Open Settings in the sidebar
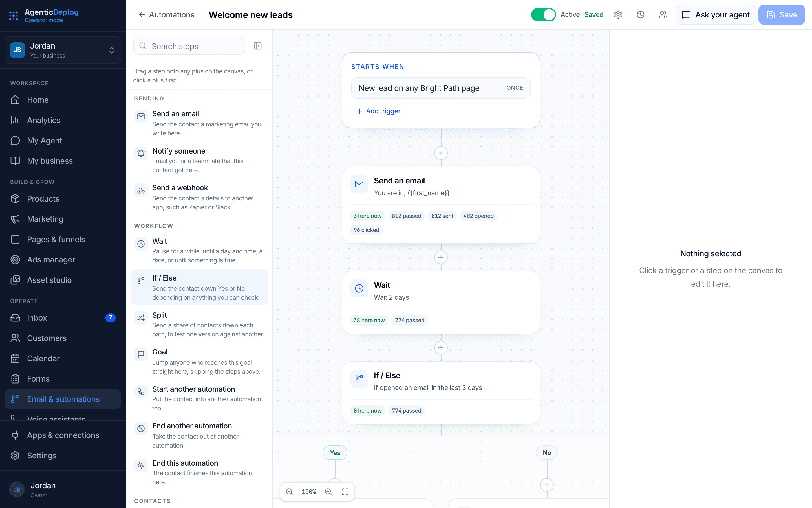Image resolution: width=812 pixels, height=508 pixels. pos(63,456)
